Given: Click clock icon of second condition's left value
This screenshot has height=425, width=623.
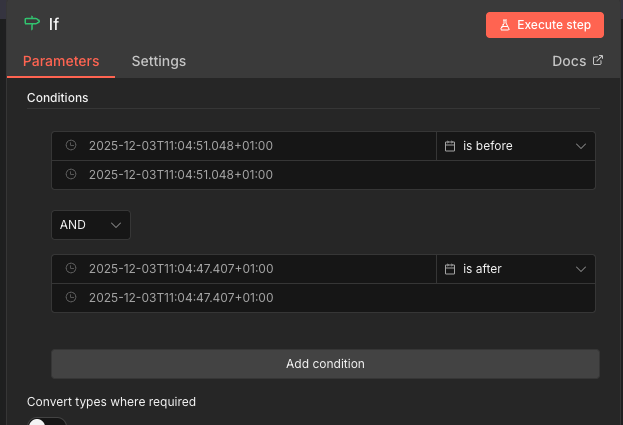Looking at the screenshot, I should pyautogui.click(x=70, y=269).
